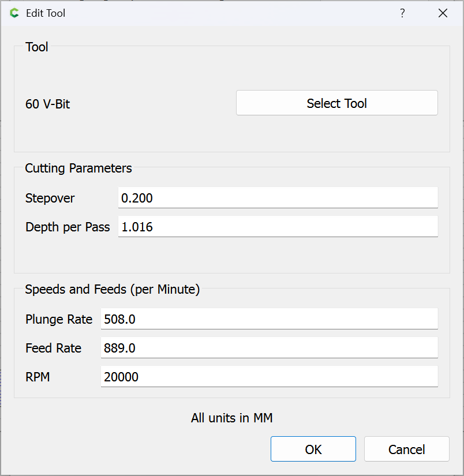Place cursor in Feed Rate field
Viewport: 464px width, 476px height.
[x=269, y=348]
